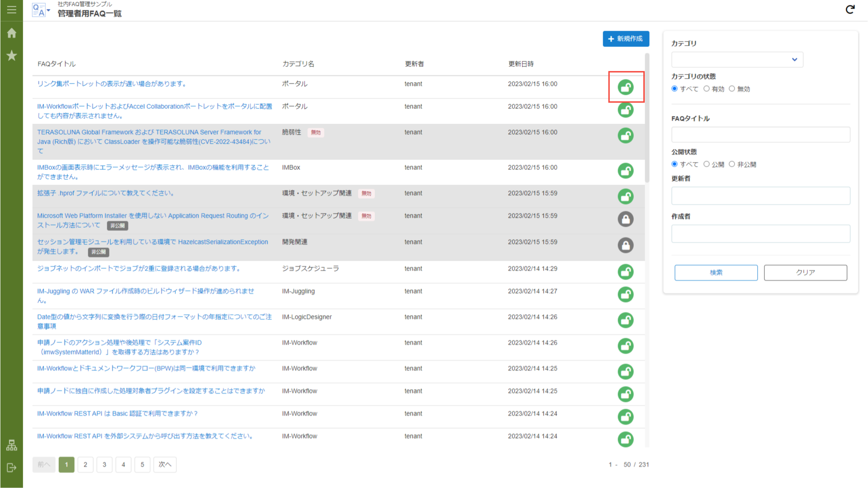Viewport: 868px width, 488px height.
Task: Click the FAQタイトル column header
Action: click(57, 64)
